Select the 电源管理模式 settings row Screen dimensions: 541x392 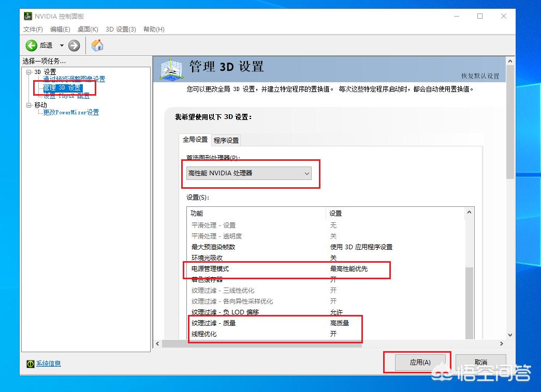click(326, 268)
